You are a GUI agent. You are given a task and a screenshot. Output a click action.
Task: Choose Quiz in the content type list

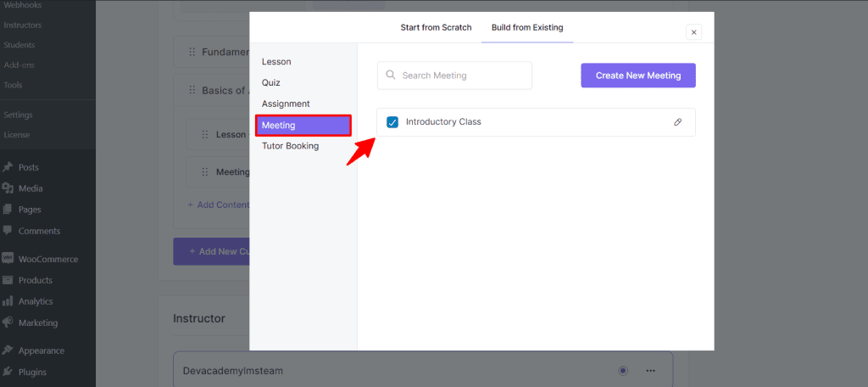coord(271,82)
